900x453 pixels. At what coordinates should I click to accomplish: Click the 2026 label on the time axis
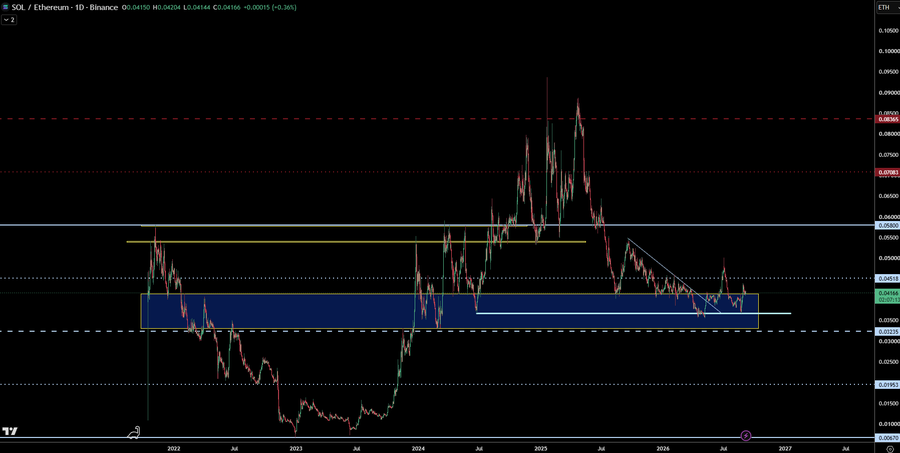(x=663, y=448)
